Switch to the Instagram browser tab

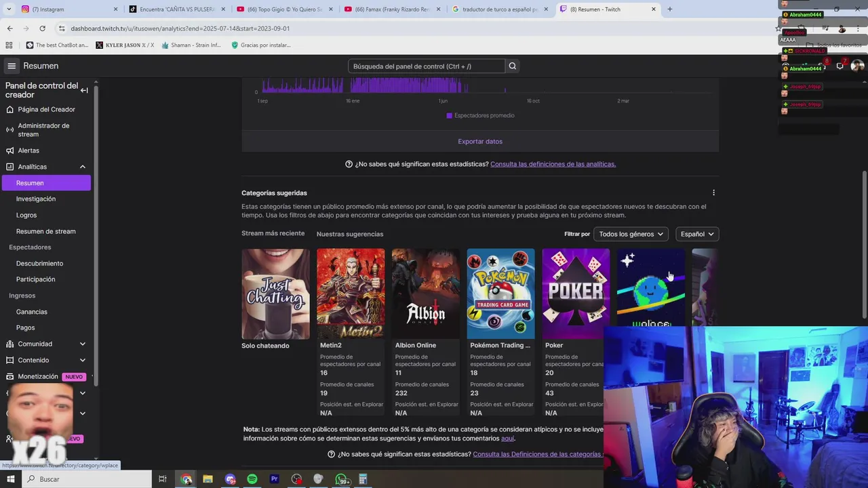coord(68,9)
